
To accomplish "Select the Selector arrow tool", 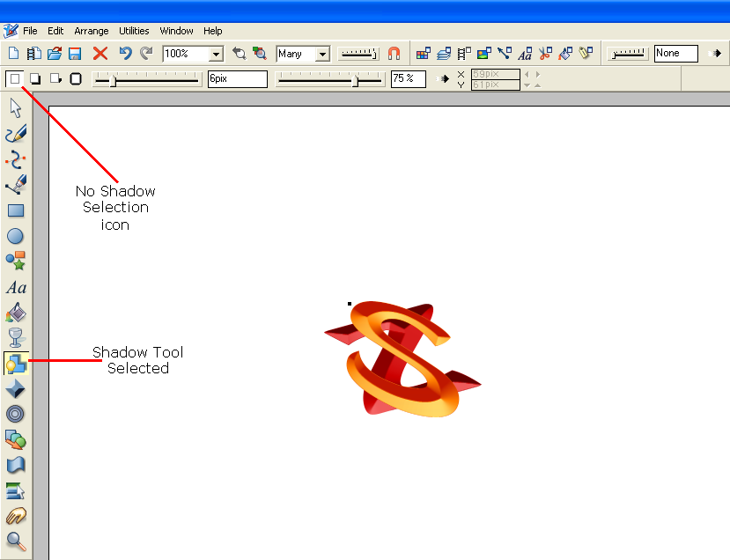I will 16,108.
